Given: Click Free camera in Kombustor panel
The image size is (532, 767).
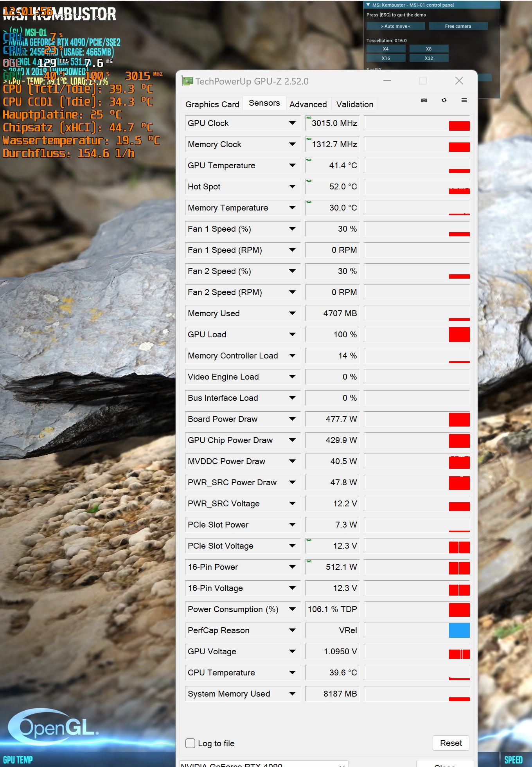Looking at the screenshot, I should (458, 26).
